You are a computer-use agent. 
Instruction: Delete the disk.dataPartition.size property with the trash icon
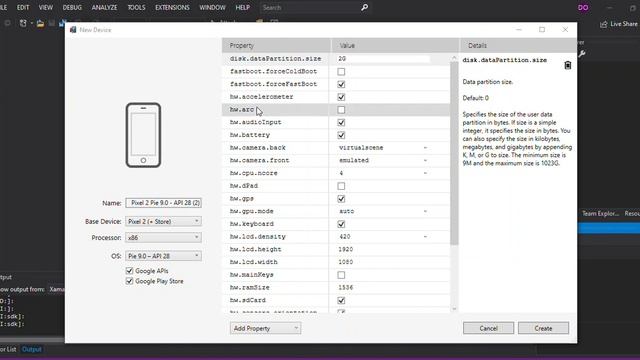[567, 65]
